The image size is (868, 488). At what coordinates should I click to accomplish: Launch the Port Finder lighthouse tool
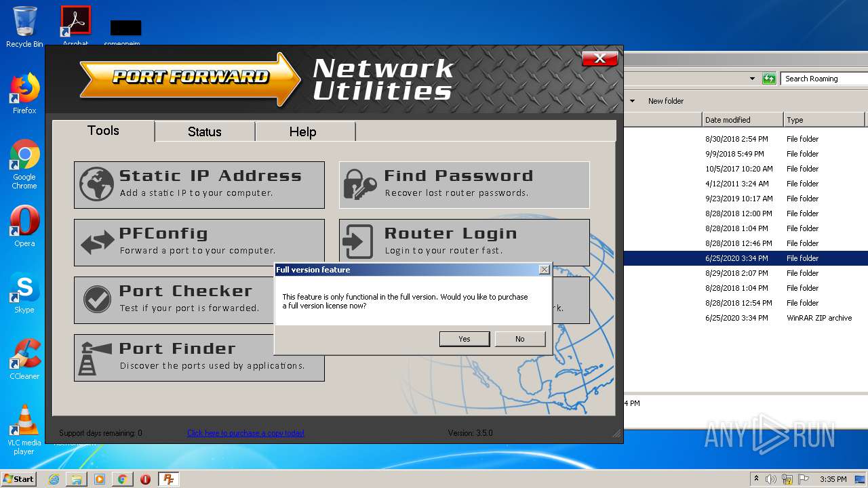199,357
